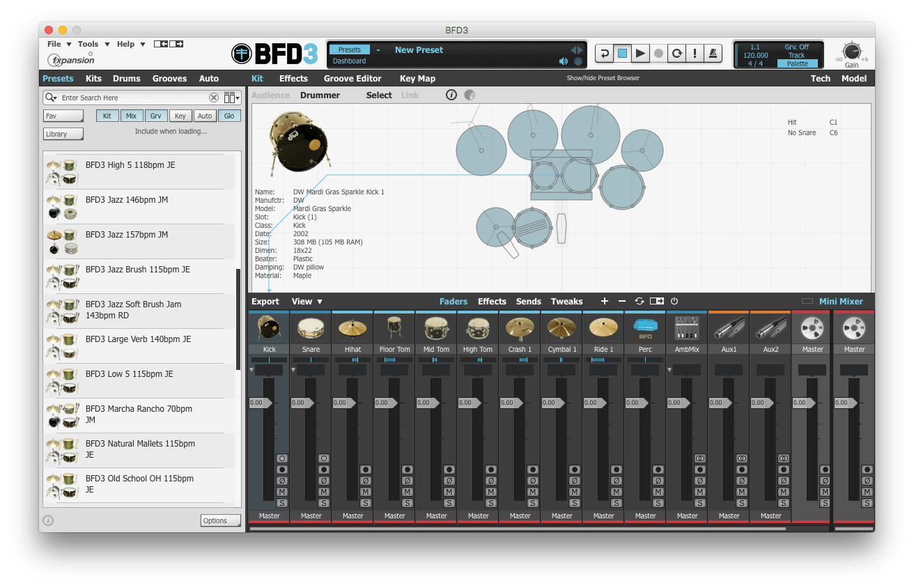Toggle the loop transport button
914x588 pixels.
[x=676, y=54]
